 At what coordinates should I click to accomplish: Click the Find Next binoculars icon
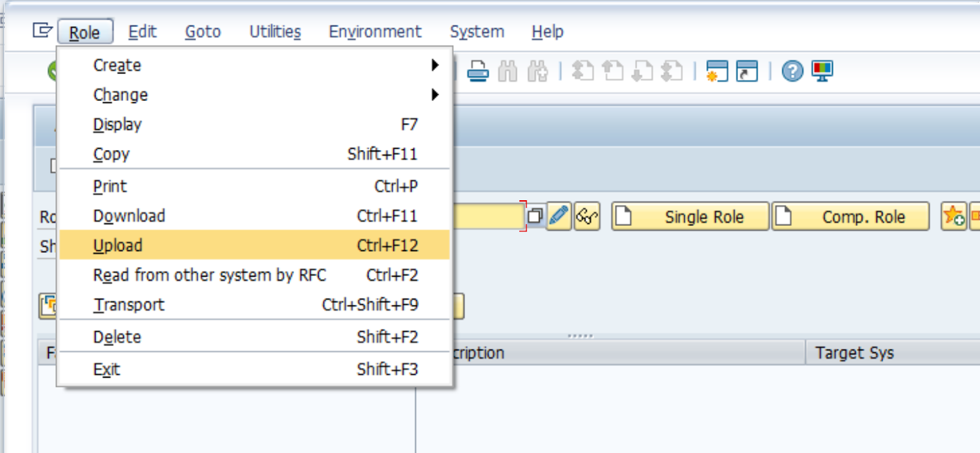pyautogui.click(x=538, y=72)
